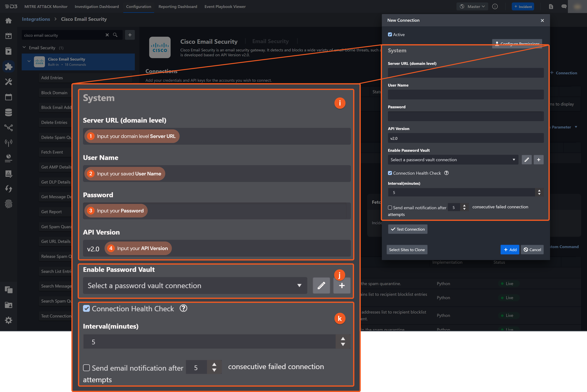
Task: Click the edit pencil beside Enable Password Vault
Action: (527, 160)
